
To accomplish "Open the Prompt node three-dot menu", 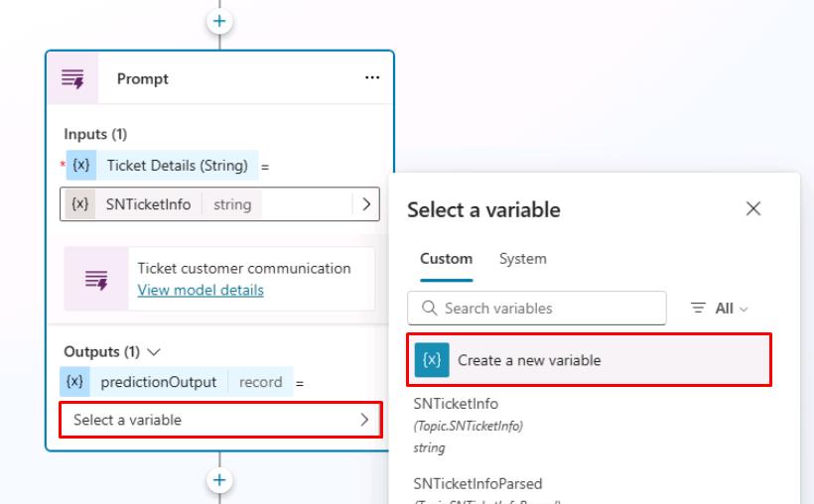I will click(x=372, y=78).
